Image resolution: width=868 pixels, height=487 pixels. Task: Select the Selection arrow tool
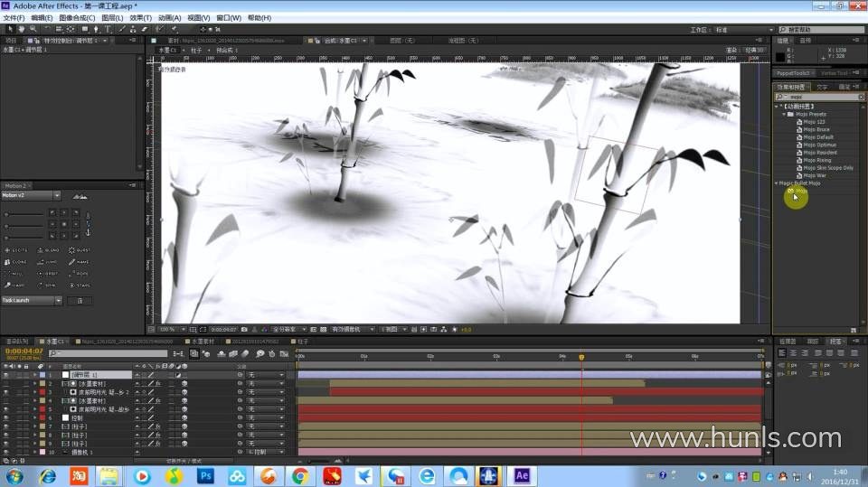(x=11, y=29)
